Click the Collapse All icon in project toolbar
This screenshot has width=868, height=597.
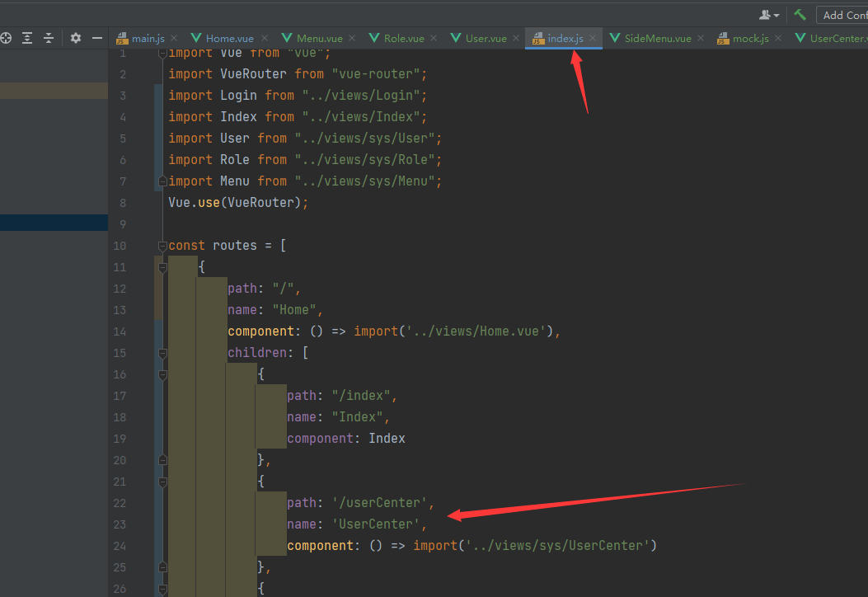[x=49, y=38]
